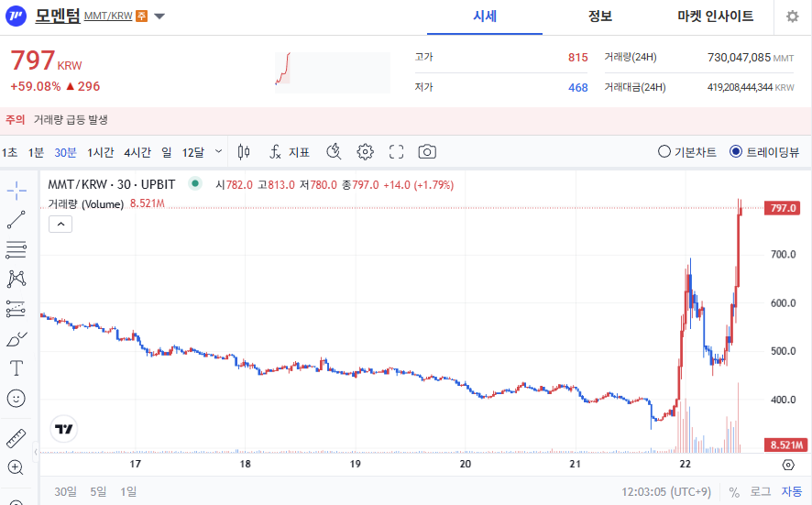
Task: Switch to the 정보 tab
Action: pos(600,16)
